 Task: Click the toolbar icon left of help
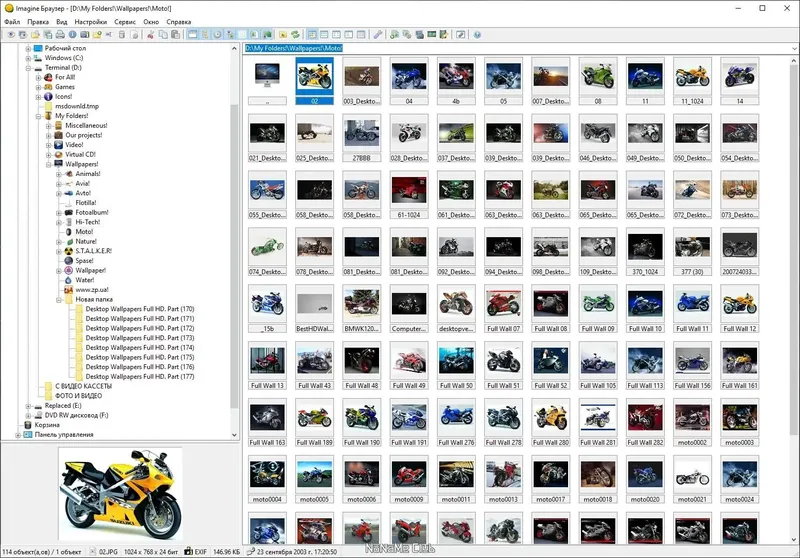[461, 35]
